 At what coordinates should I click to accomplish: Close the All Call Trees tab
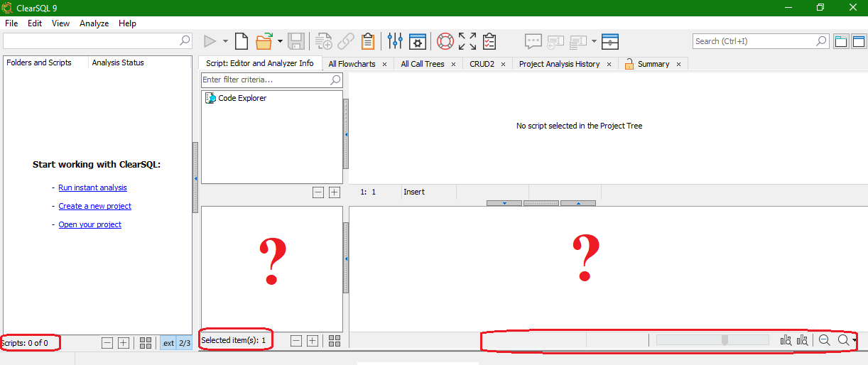tap(453, 64)
